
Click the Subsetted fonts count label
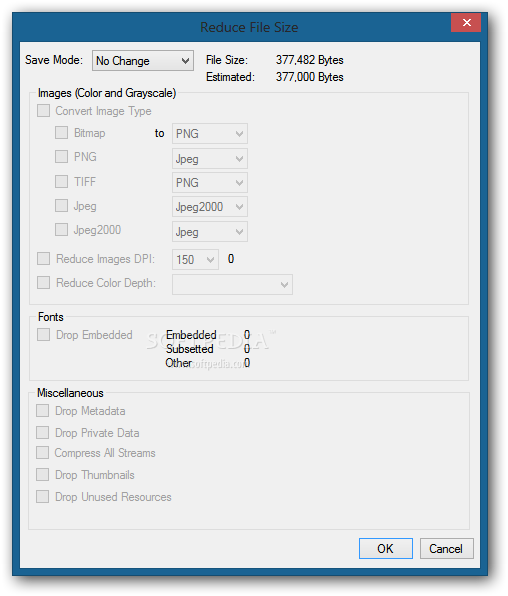[x=189, y=349]
